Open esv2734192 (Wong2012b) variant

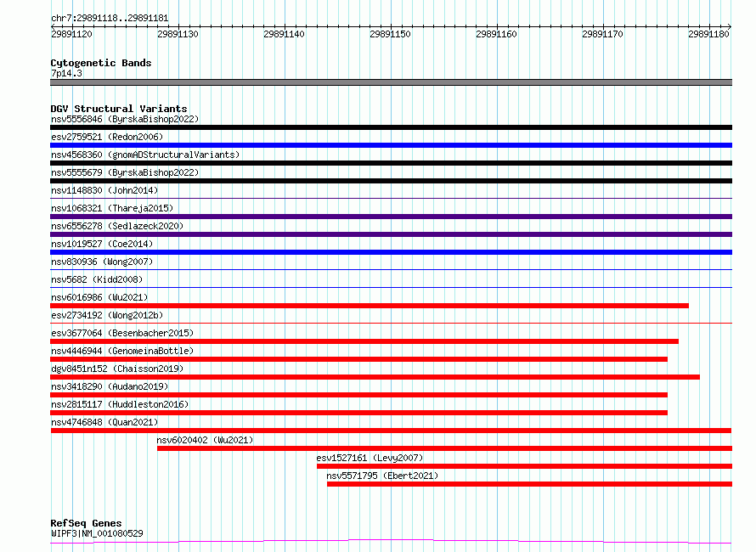107,315
